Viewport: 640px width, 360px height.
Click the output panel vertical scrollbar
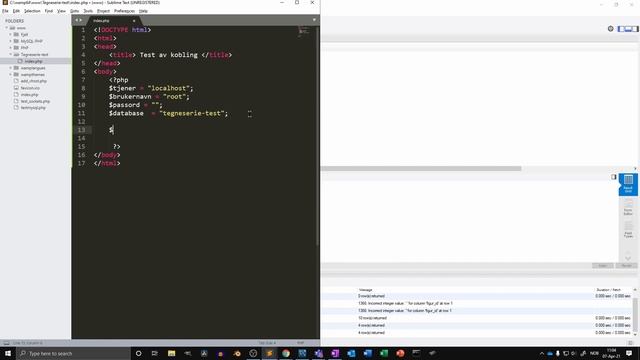tap(635, 314)
